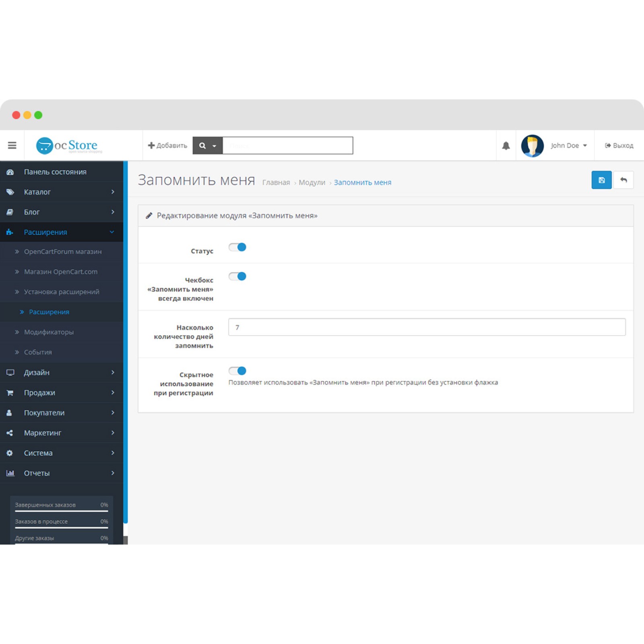Image resolution: width=644 pixels, height=644 pixels.
Task: Click person icon beside Покупатели
Action: coord(9,413)
